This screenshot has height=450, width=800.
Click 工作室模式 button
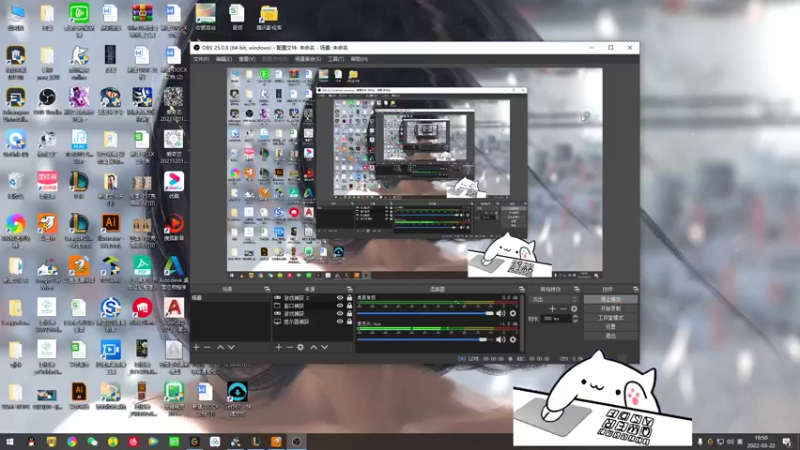(611, 318)
